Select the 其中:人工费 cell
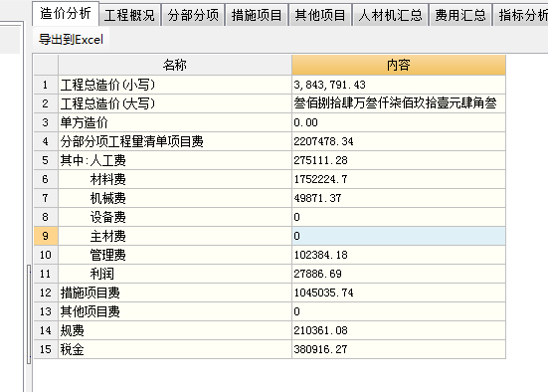The height and width of the screenshot is (392, 548). [x=175, y=160]
